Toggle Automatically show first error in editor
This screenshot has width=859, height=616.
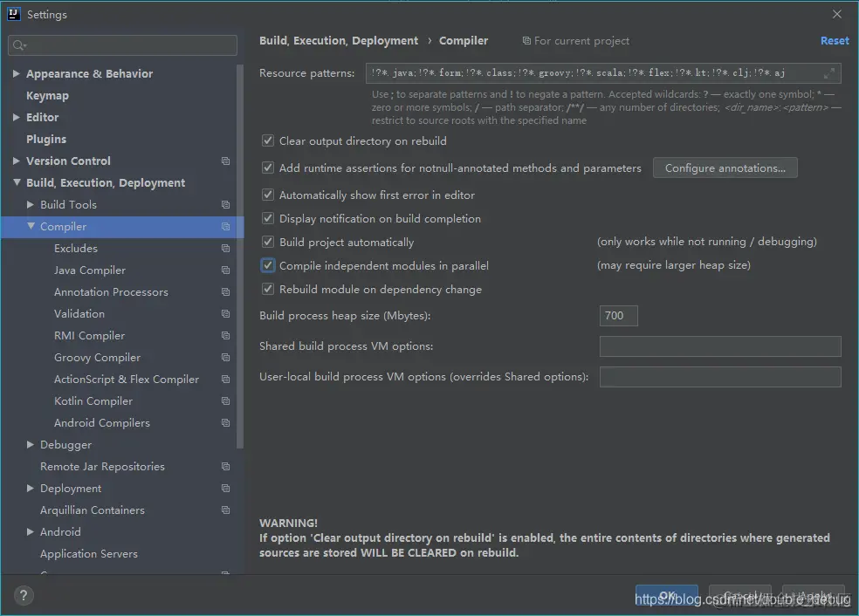click(x=268, y=195)
